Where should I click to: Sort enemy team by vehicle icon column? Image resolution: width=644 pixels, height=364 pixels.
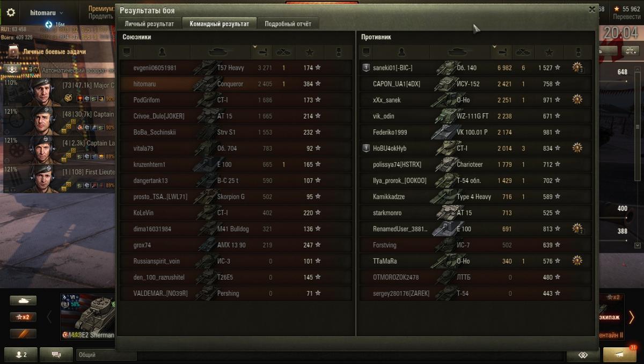[x=460, y=52]
